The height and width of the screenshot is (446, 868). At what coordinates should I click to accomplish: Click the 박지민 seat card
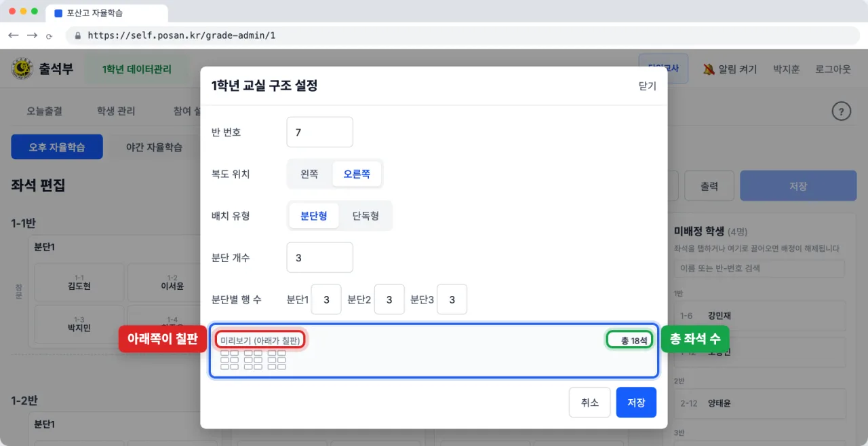[79, 324]
